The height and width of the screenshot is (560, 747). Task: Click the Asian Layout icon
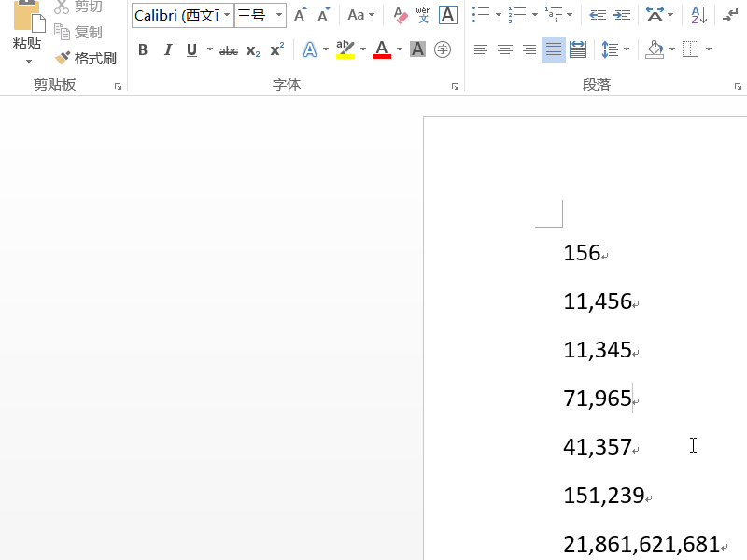655,15
